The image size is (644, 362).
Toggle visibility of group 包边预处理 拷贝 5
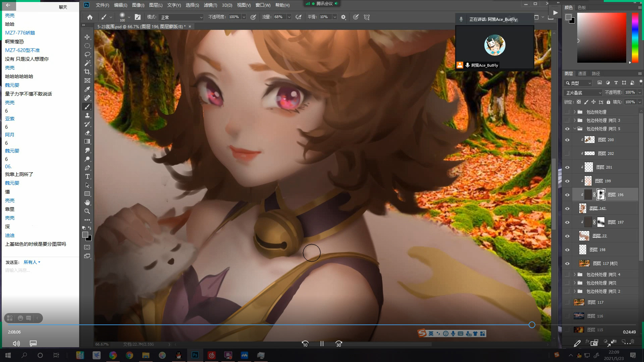coord(567,129)
